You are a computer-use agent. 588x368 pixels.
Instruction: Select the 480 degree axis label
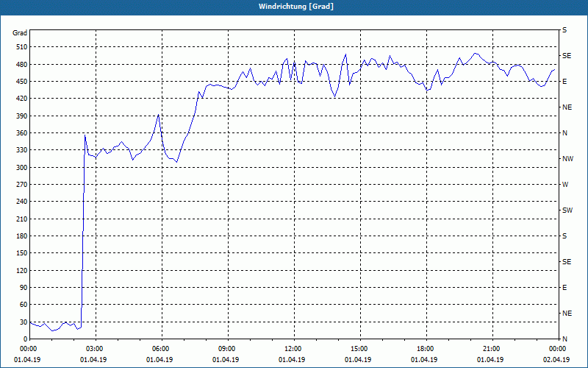(22, 64)
